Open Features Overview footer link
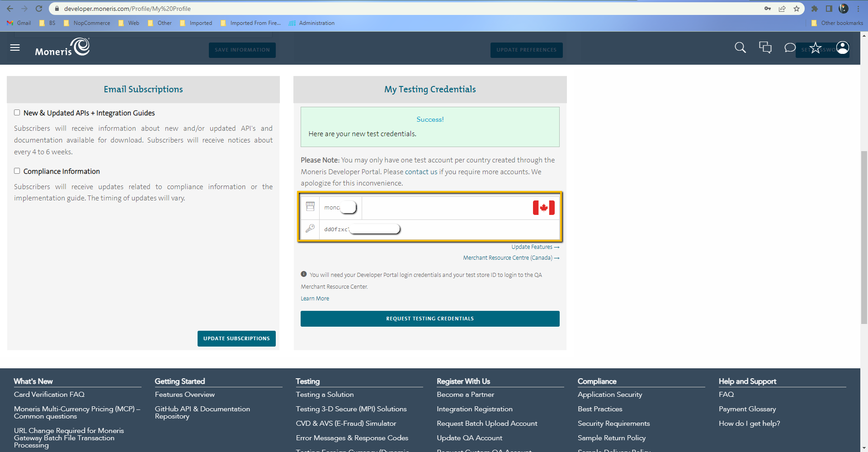Image resolution: width=868 pixels, height=452 pixels. click(185, 395)
